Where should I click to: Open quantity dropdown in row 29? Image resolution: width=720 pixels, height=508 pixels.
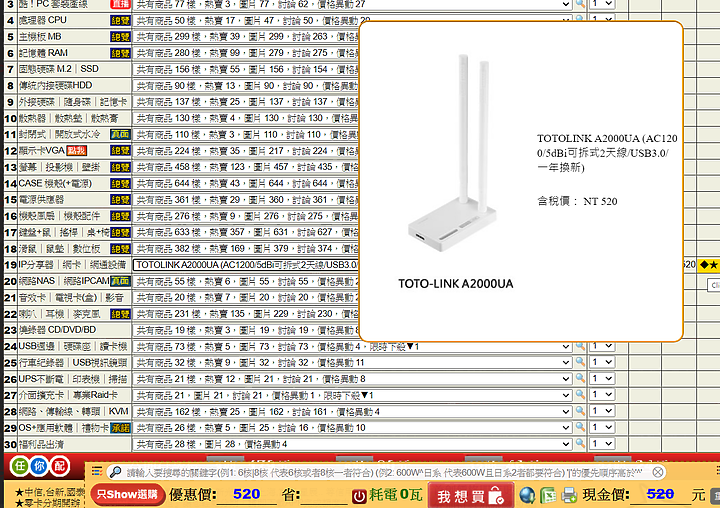click(x=602, y=428)
